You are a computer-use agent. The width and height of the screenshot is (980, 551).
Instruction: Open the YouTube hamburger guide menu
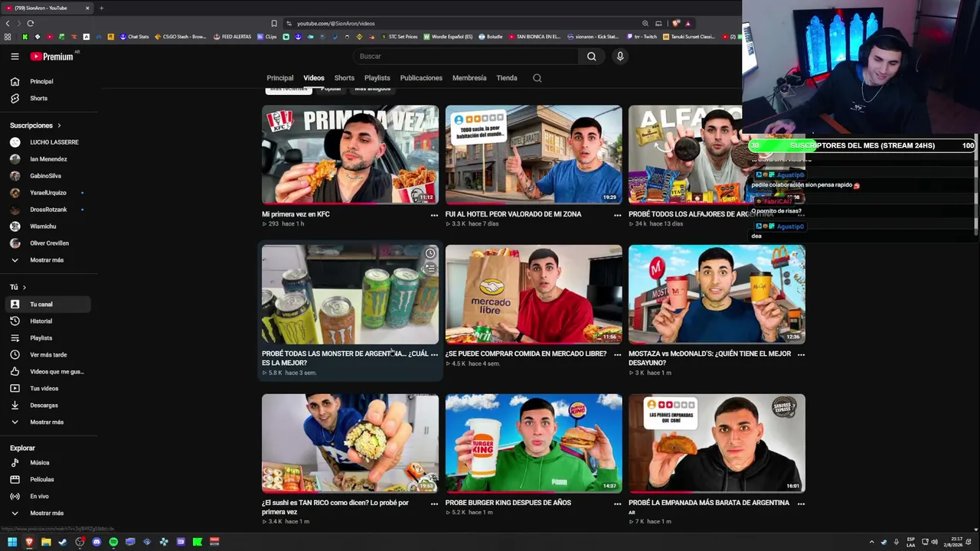point(15,56)
